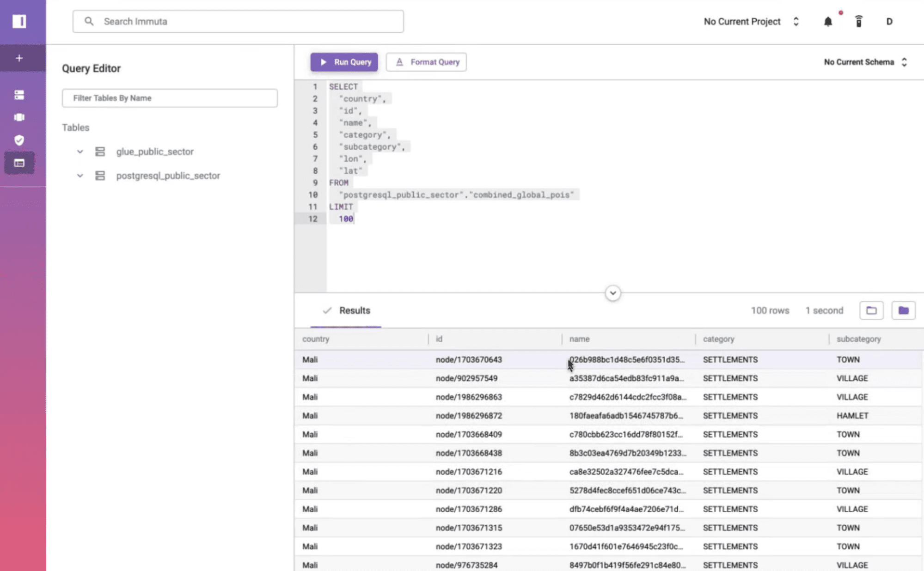Click the Run Query button
The image size is (924, 571).
point(344,62)
